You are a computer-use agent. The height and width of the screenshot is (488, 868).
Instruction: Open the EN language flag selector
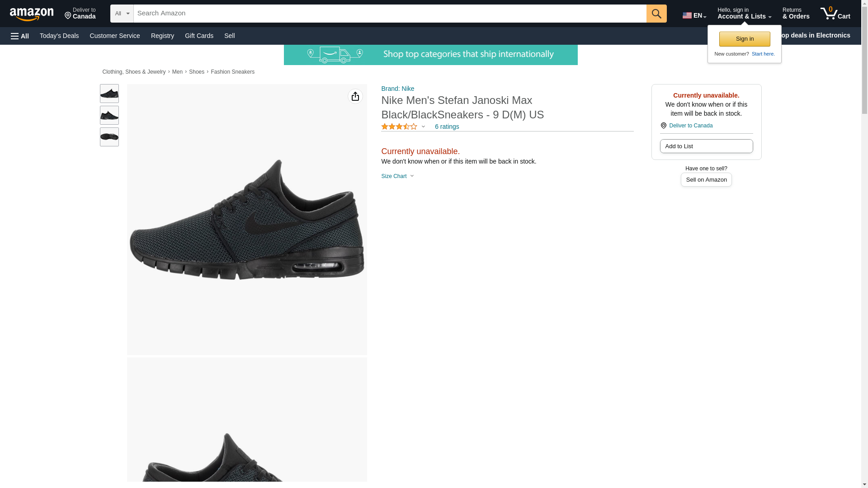tap(694, 15)
